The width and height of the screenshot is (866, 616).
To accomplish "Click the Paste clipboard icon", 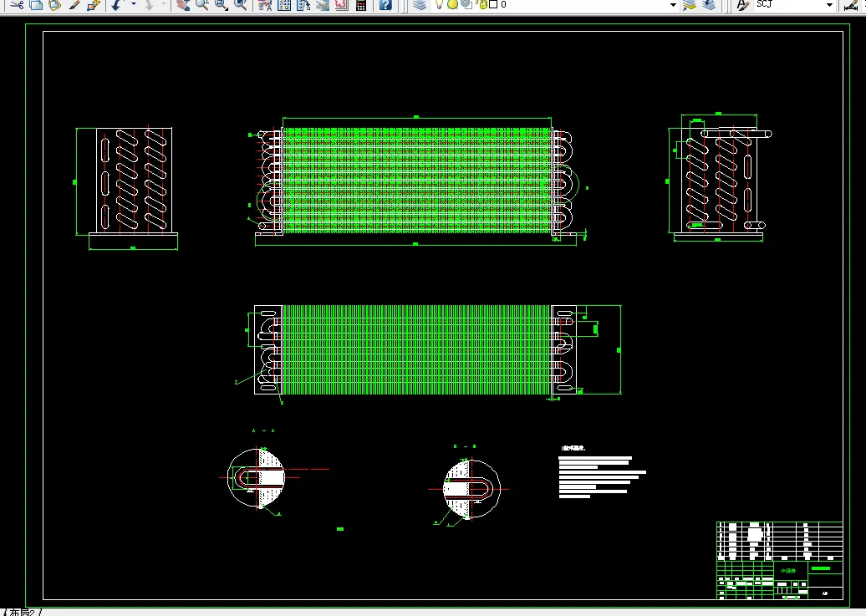I will tap(54, 4).
